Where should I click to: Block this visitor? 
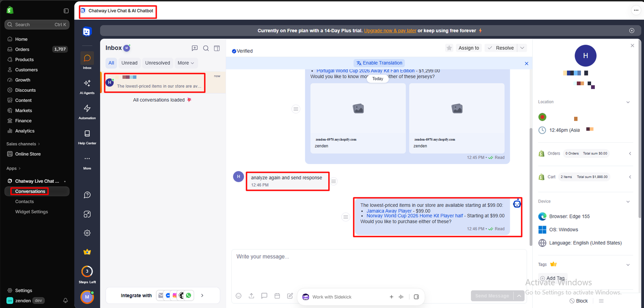click(x=579, y=301)
